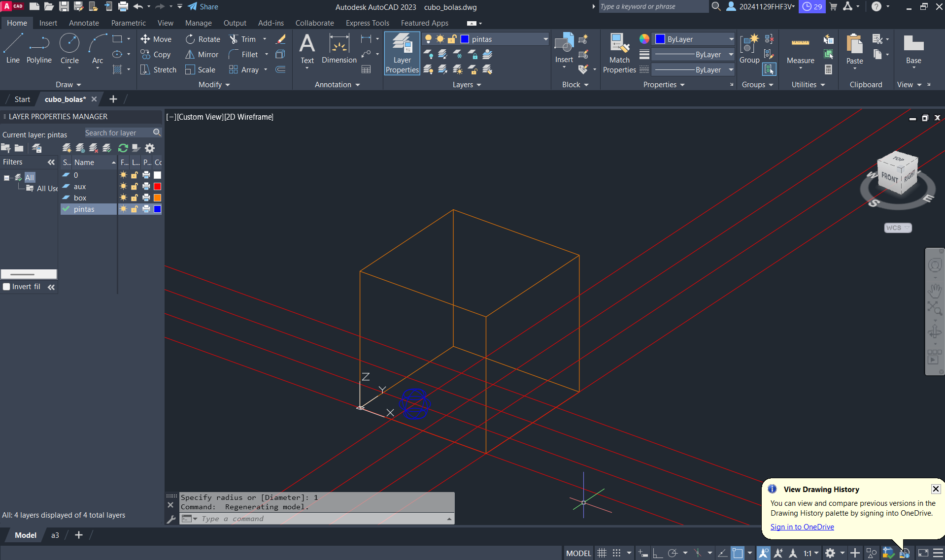The image size is (945, 560).
Task: Click the Mirror tool icon
Action: click(190, 55)
